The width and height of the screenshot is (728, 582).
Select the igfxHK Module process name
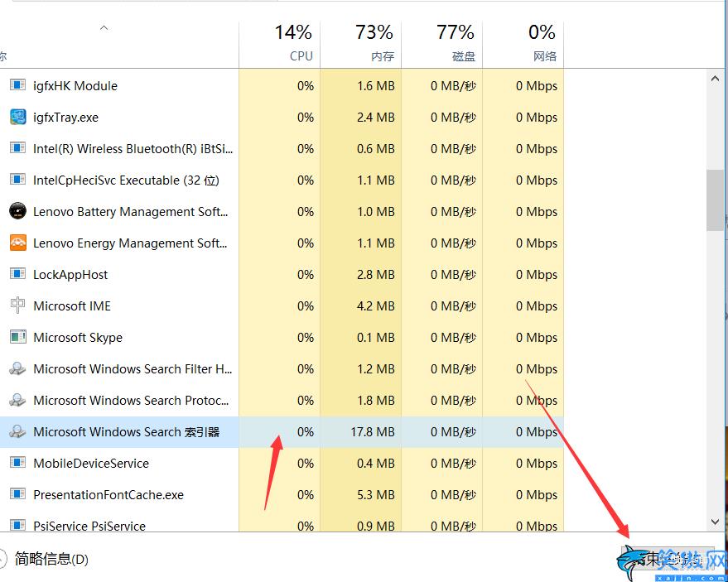tap(75, 86)
